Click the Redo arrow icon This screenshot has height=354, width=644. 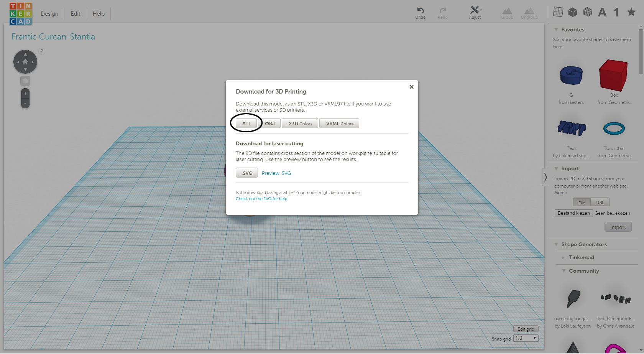(x=443, y=10)
